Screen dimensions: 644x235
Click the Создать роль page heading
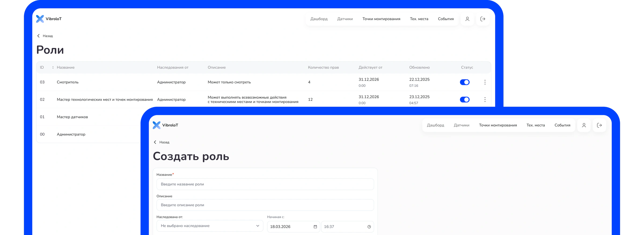(x=191, y=156)
